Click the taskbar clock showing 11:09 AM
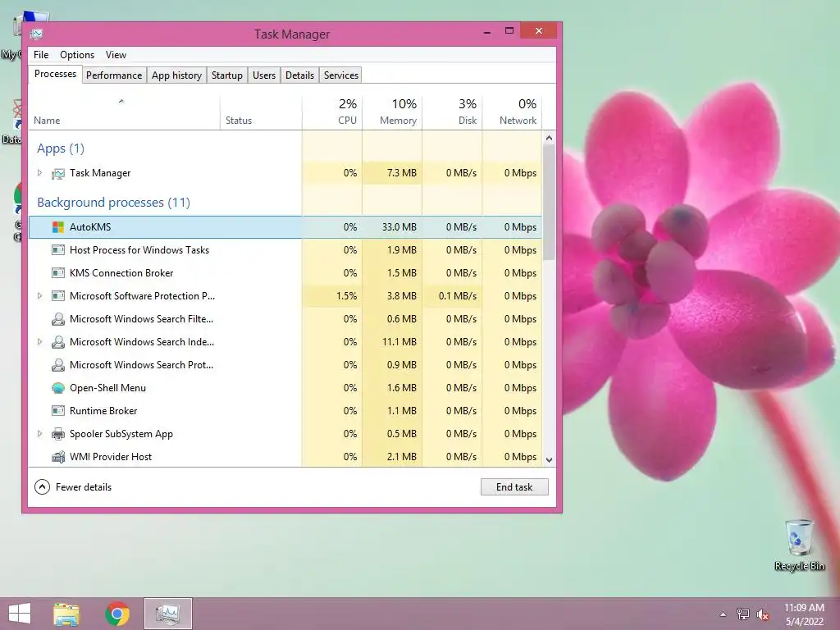 [x=804, y=614]
